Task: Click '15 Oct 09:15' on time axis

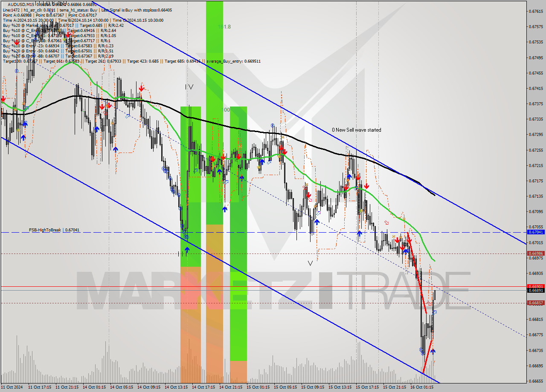Action: pyautogui.click(x=313, y=387)
